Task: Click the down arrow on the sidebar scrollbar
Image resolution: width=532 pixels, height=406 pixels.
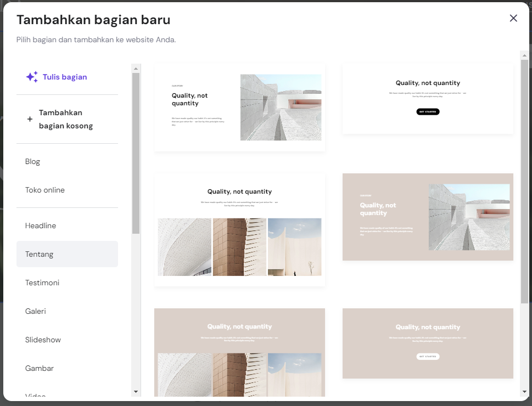Action: (135, 391)
